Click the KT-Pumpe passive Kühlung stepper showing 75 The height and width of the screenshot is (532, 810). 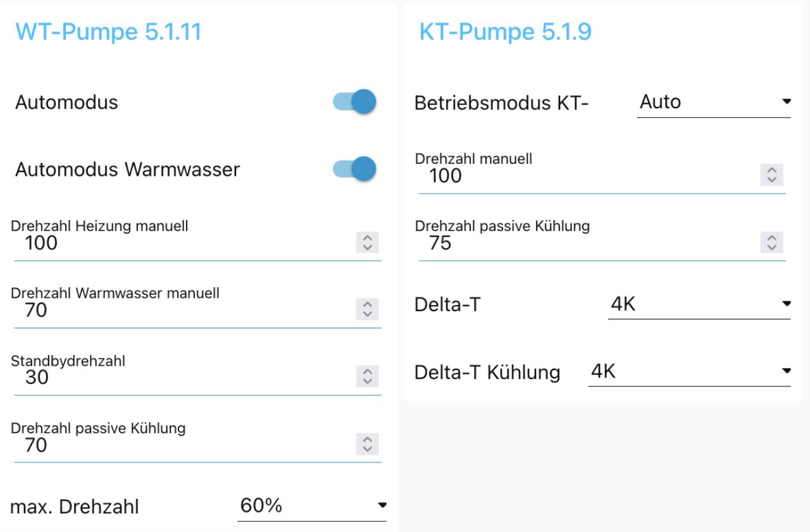[771, 242]
